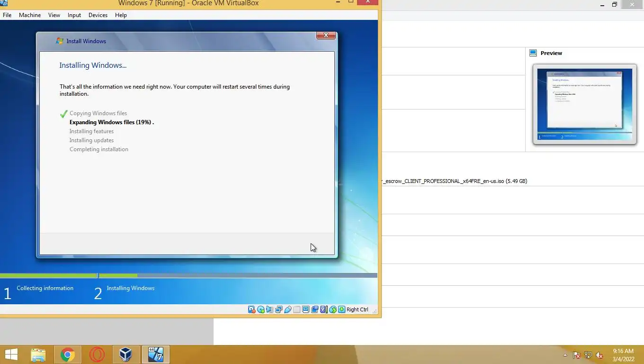Click the 9:16 AM clock in the tray

[623, 351]
